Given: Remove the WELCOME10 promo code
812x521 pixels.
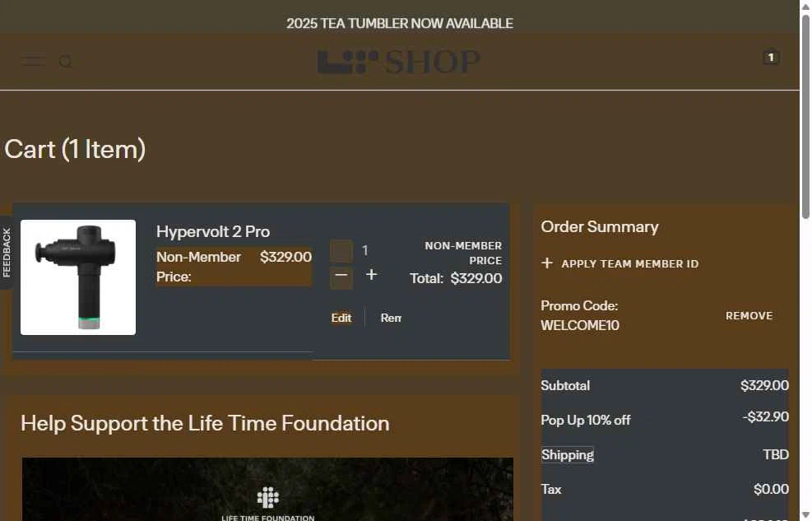Looking at the screenshot, I should click(749, 316).
